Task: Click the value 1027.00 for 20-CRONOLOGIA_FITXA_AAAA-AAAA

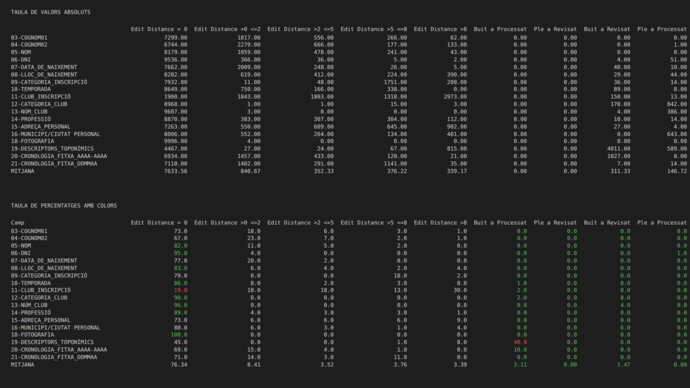Action: pyautogui.click(x=618, y=156)
